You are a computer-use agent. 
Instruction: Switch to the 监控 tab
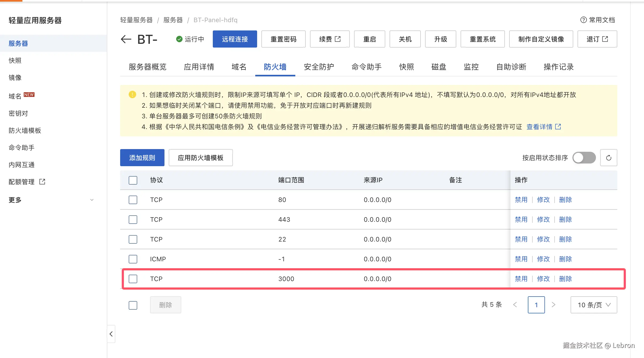[471, 67]
